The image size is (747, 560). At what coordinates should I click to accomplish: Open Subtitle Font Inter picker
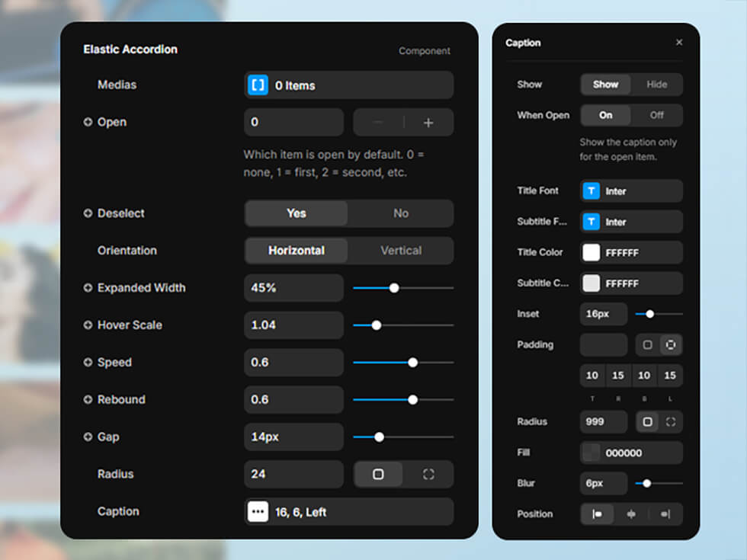[631, 222]
